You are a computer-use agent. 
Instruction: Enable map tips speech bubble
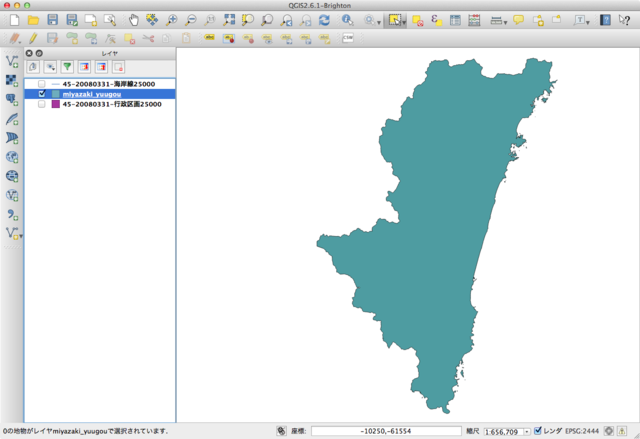(x=518, y=20)
